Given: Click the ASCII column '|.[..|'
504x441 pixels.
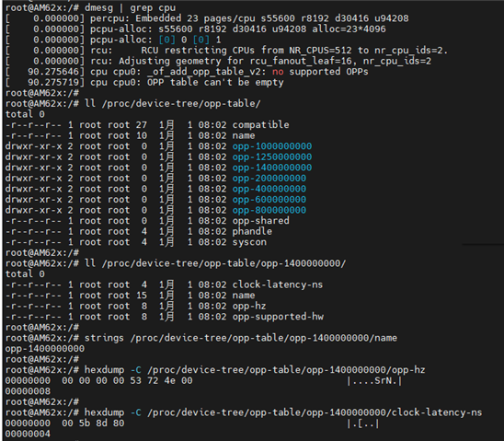Looking at the screenshot, I should coord(363,424).
